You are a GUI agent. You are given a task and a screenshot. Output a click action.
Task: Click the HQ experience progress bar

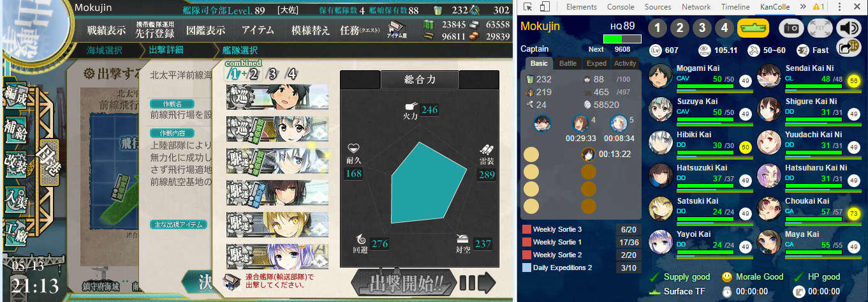[x=622, y=38]
